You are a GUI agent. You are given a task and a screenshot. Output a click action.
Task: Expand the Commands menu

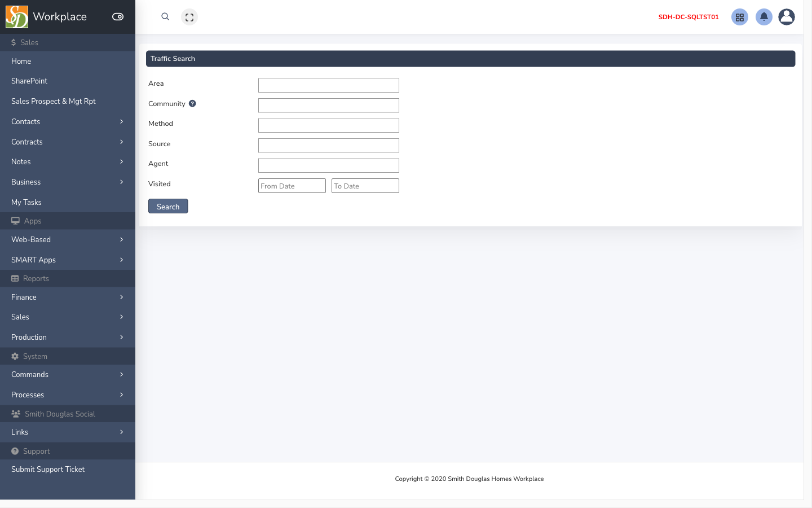point(68,375)
